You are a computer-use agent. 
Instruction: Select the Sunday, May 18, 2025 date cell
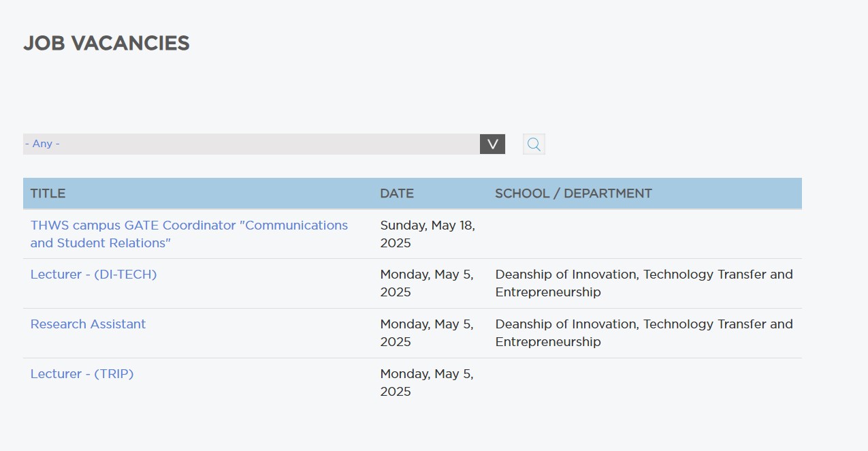(x=428, y=234)
